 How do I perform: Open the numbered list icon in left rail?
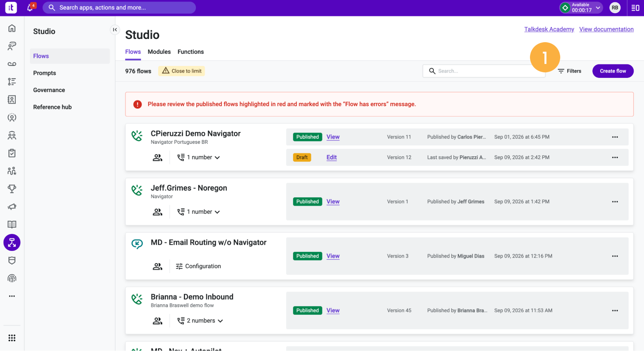click(12, 82)
